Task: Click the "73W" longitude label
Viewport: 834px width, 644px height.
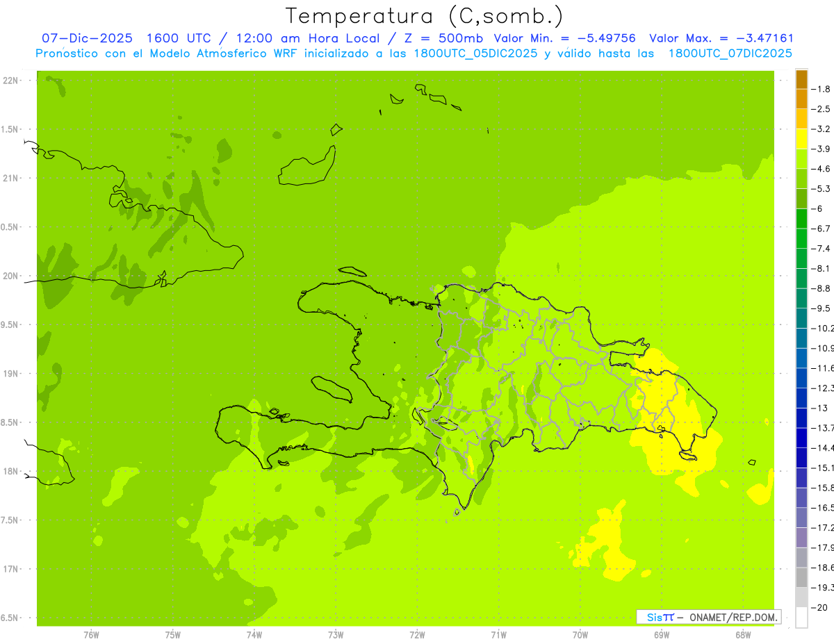Action: click(x=336, y=635)
